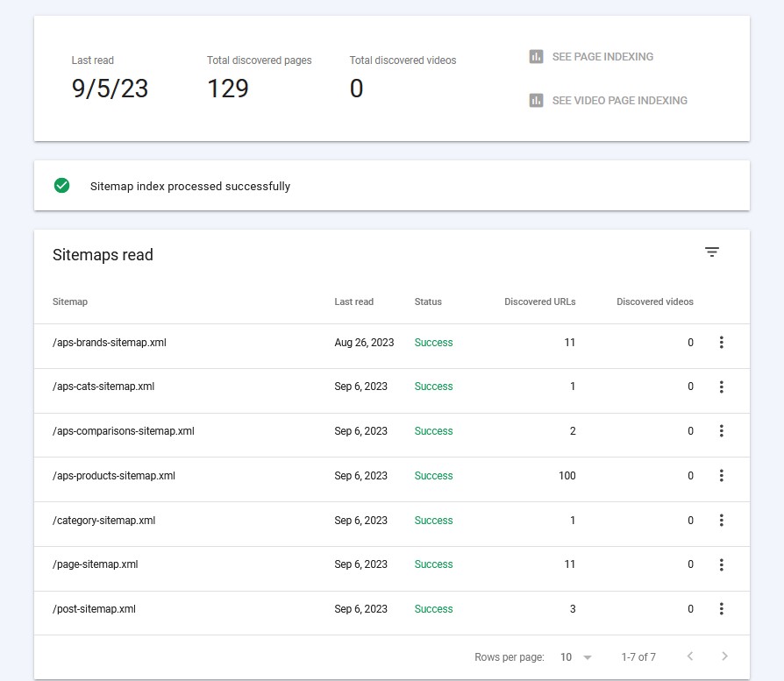Screen dimensions: 784x681
Task: Click the video page indexing chart icon
Action: tap(536, 101)
